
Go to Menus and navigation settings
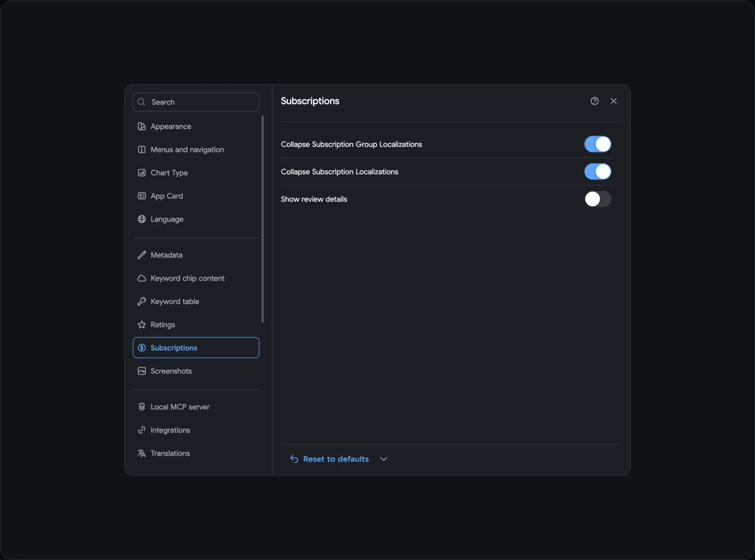pyautogui.click(x=196, y=149)
